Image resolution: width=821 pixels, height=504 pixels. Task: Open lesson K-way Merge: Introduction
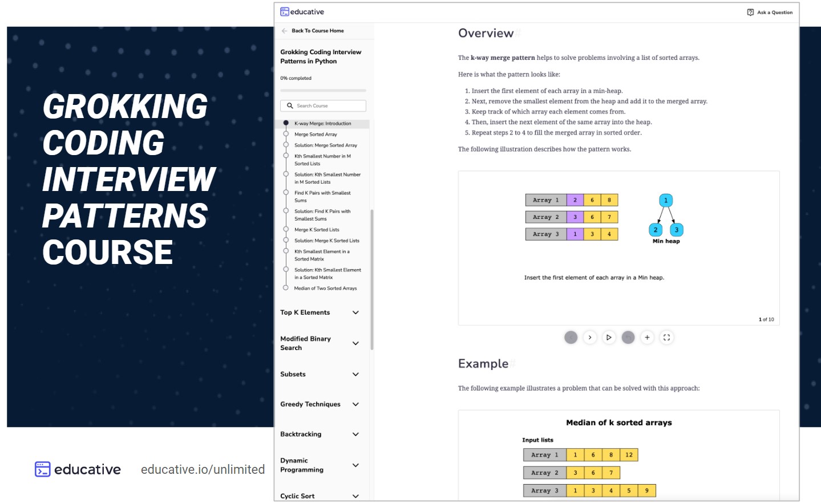[x=323, y=123]
